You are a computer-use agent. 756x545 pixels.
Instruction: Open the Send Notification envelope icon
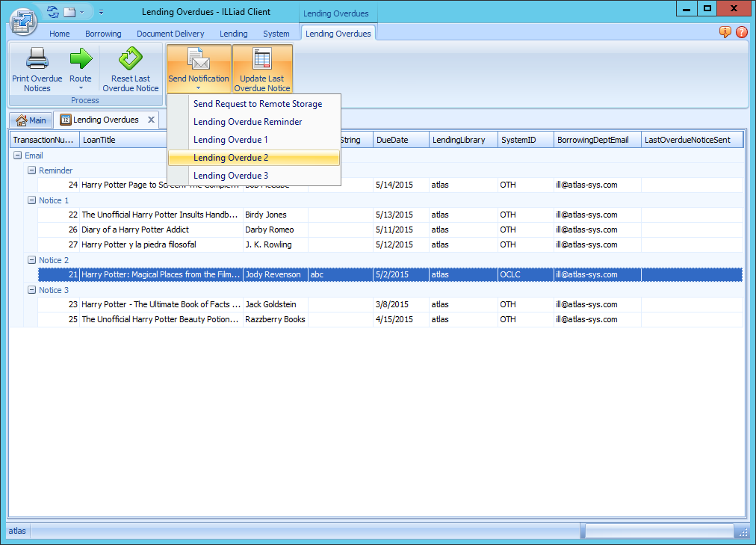click(x=198, y=58)
